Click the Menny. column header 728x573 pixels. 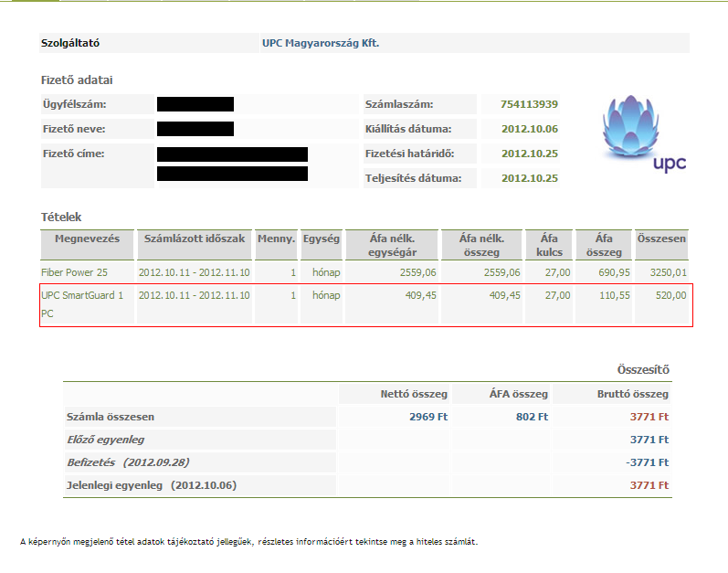[x=275, y=239]
